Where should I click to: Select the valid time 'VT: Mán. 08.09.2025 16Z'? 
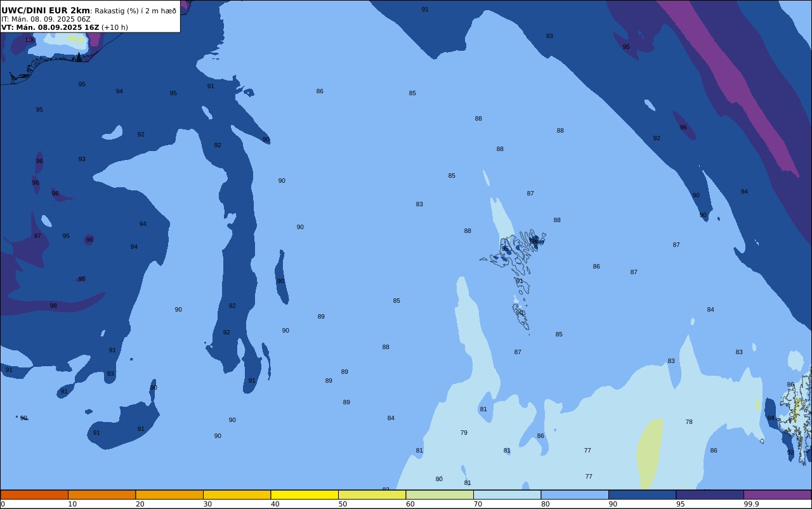click(50, 27)
